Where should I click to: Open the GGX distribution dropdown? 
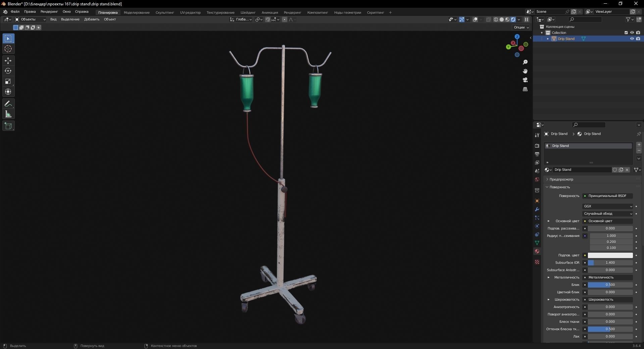point(608,206)
